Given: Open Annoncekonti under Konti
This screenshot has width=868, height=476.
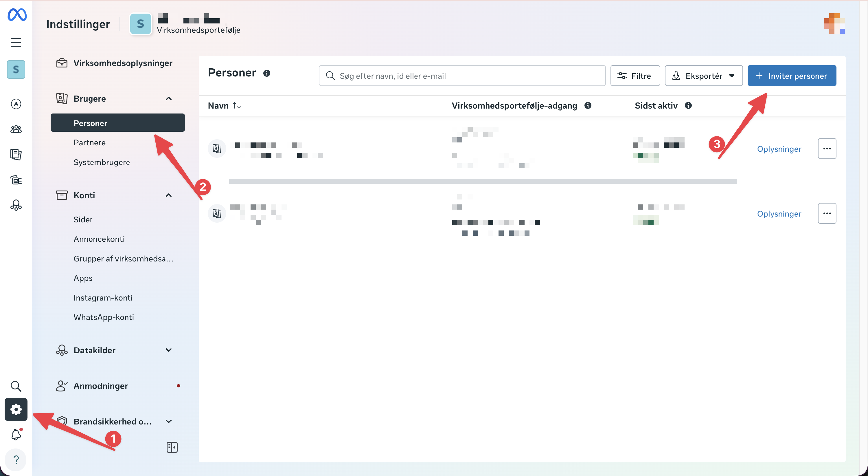Looking at the screenshot, I should (99, 239).
